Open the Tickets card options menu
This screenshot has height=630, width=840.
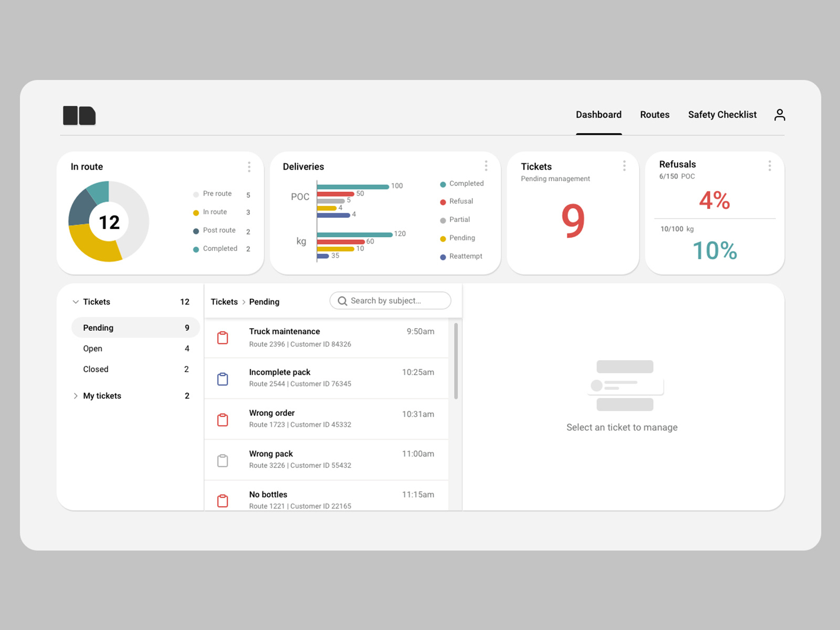624,165
